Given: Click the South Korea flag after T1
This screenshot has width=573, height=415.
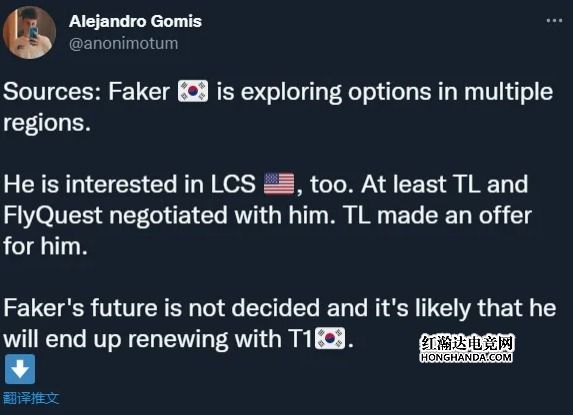Looking at the screenshot, I should coord(330,338).
